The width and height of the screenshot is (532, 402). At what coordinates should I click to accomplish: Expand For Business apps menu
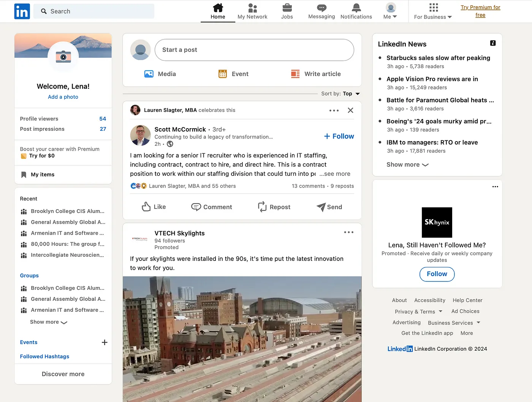click(x=433, y=11)
